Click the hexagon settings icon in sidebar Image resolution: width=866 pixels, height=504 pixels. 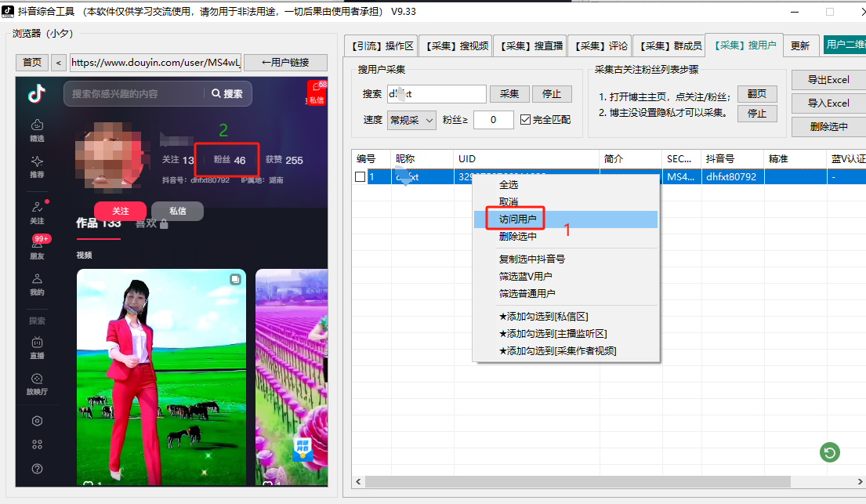37,421
